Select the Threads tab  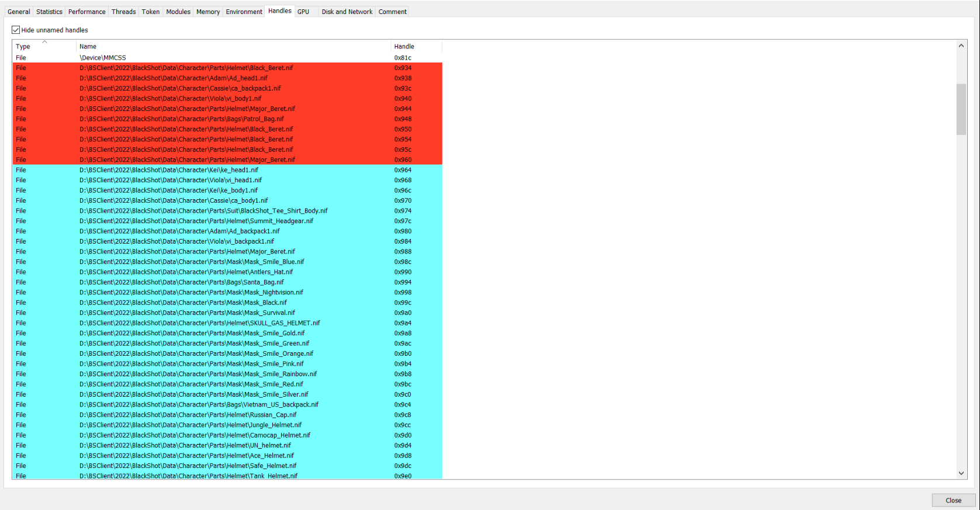click(123, 12)
